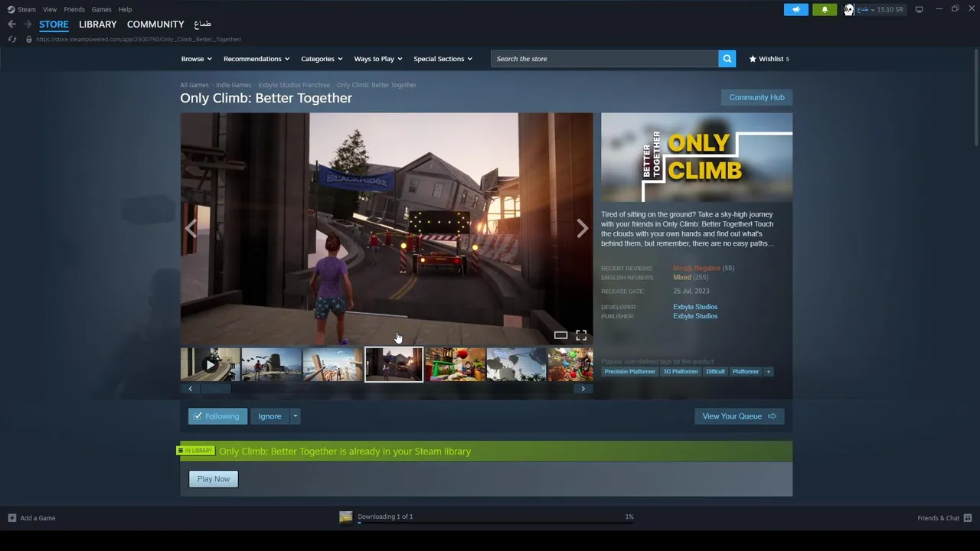The height and width of the screenshot is (551, 980).
Task: Click the user avatar icon
Action: pos(848,9)
